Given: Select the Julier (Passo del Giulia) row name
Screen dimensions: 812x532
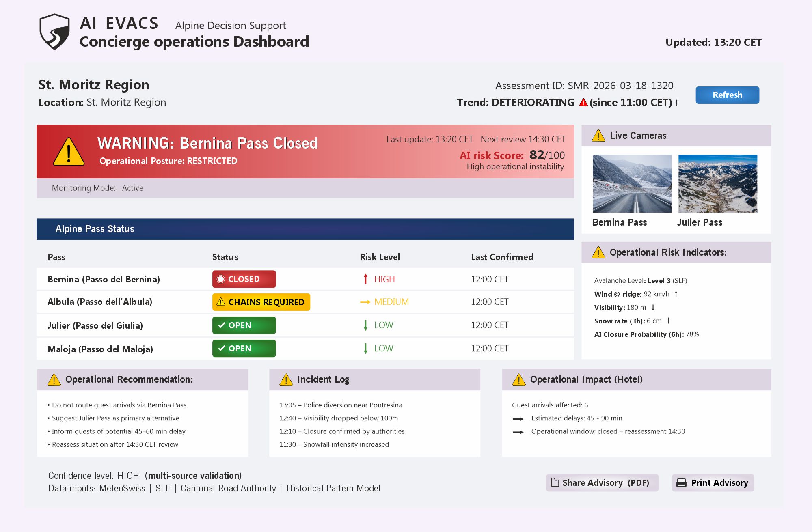Looking at the screenshot, I should 95,325.
